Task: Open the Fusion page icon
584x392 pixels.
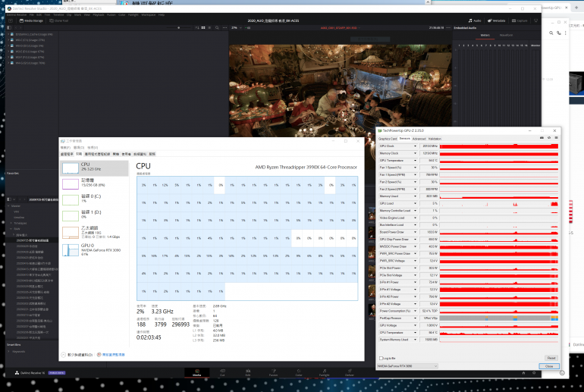Action: coord(273,372)
